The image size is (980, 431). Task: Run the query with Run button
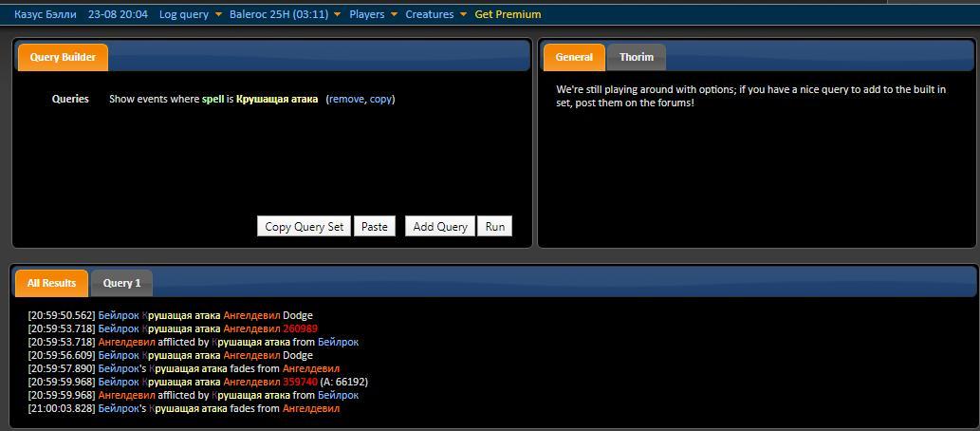[x=494, y=227]
